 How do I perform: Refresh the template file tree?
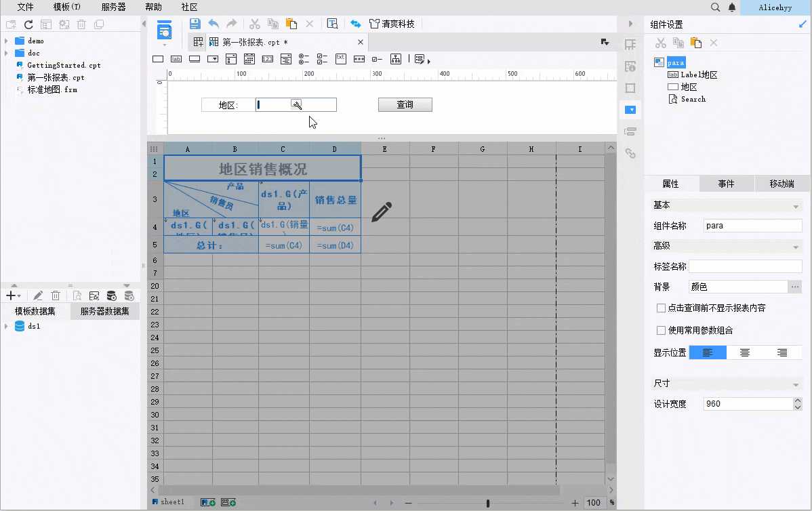click(28, 24)
